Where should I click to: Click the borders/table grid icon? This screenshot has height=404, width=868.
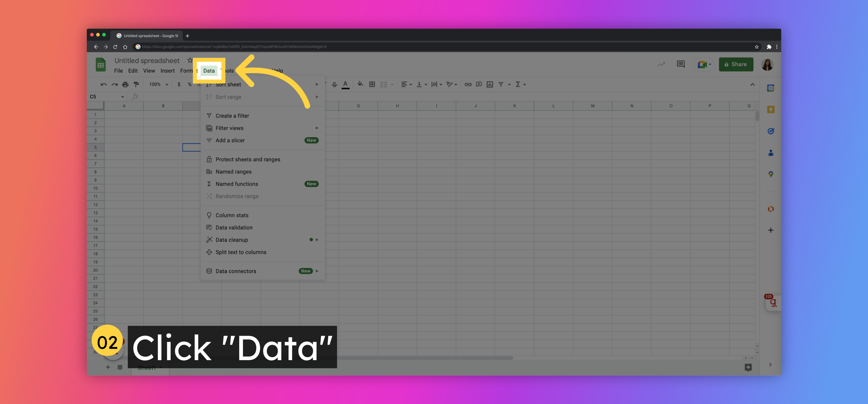pyautogui.click(x=371, y=84)
